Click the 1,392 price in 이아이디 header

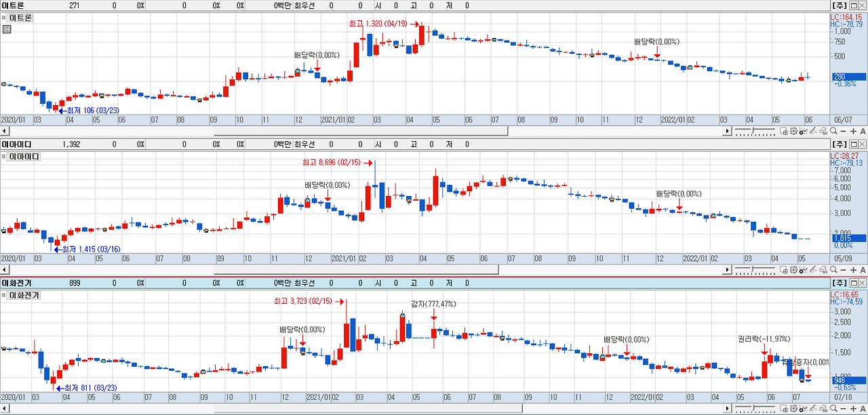(x=71, y=144)
